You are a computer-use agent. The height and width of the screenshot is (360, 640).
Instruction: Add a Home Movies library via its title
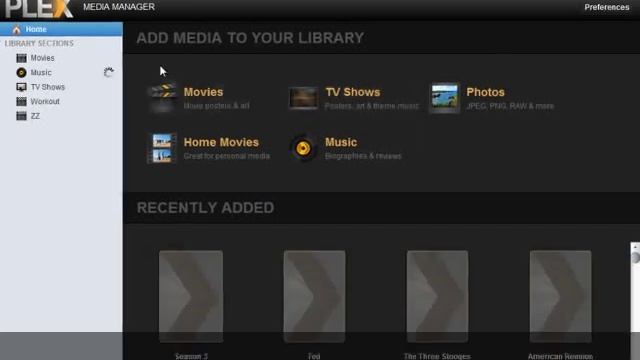[221, 142]
